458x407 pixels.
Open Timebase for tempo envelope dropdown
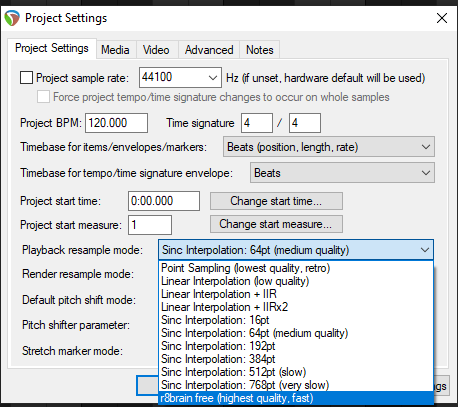pyautogui.click(x=342, y=173)
